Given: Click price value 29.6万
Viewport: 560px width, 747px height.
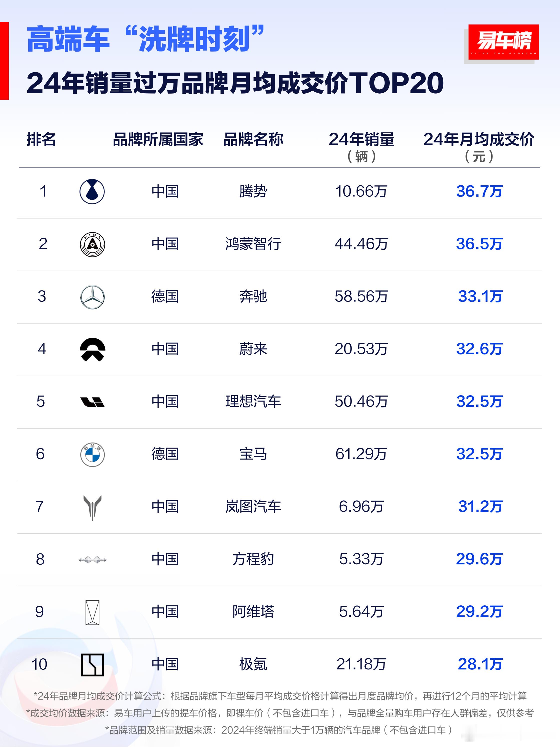Looking at the screenshot, I should coord(479,559).
